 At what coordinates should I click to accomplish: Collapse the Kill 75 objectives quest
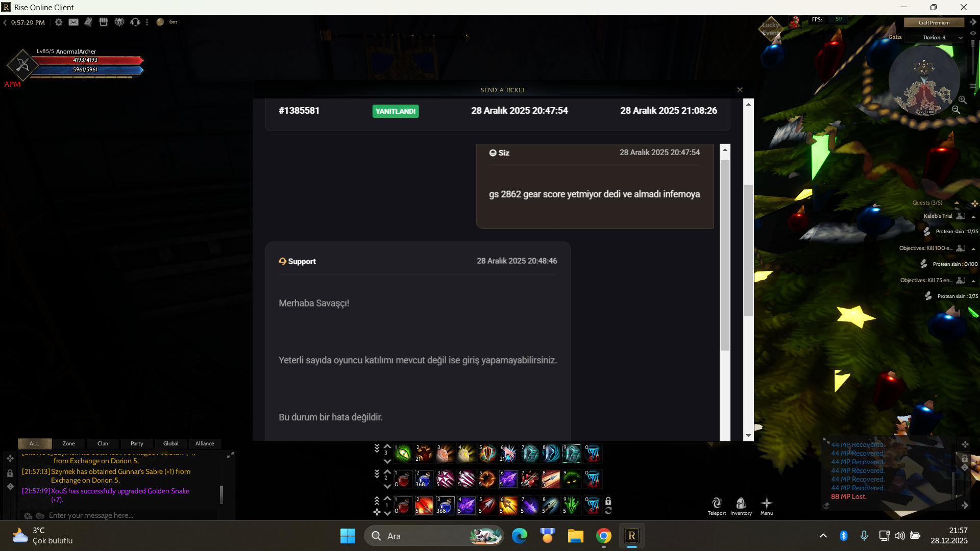tap(973, 281)
